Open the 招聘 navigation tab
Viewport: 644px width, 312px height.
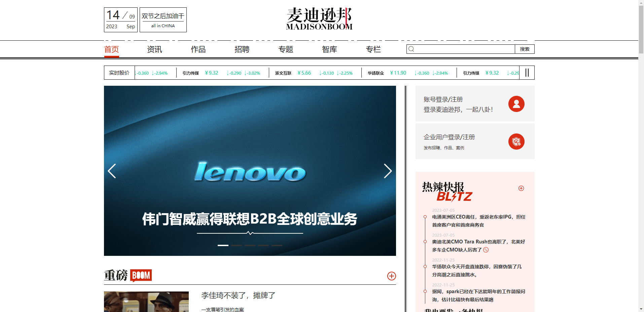tap(242, 49)
